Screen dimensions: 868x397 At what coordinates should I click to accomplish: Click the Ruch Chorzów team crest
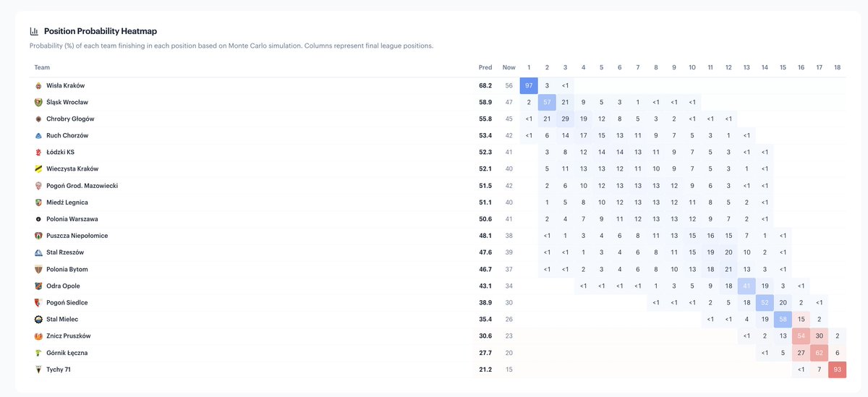coord(38,135)
